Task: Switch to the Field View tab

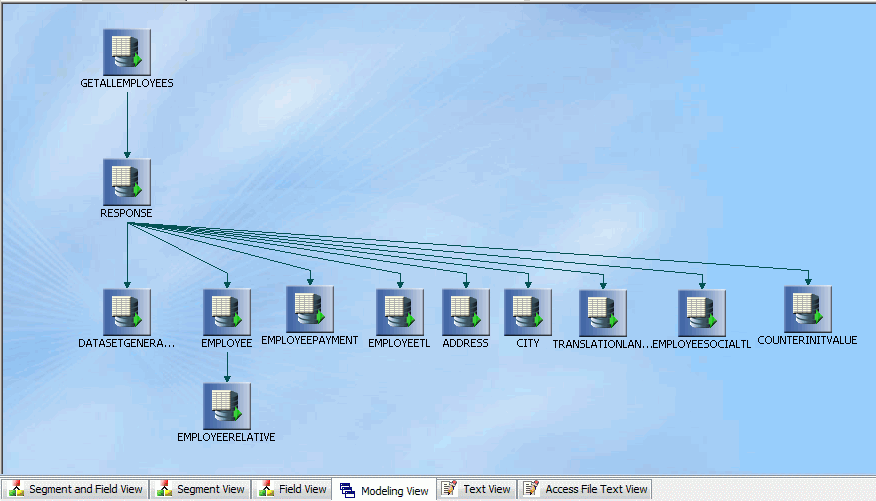Action: pos(293,490)
